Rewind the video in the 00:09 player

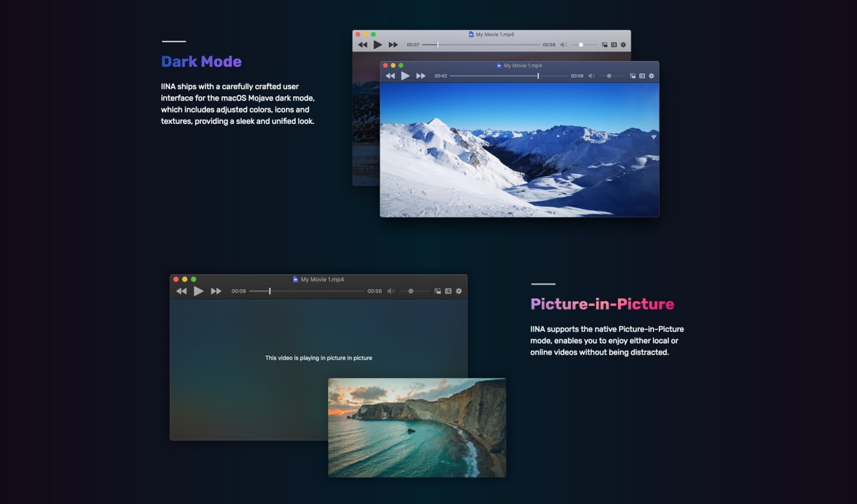point(181,291)
